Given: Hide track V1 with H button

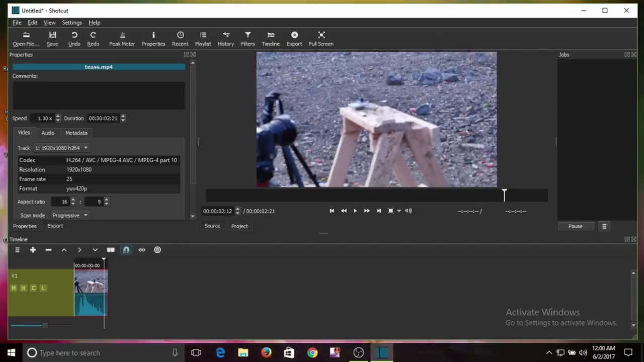Looking at the screenshot, I should click(23, 288).
